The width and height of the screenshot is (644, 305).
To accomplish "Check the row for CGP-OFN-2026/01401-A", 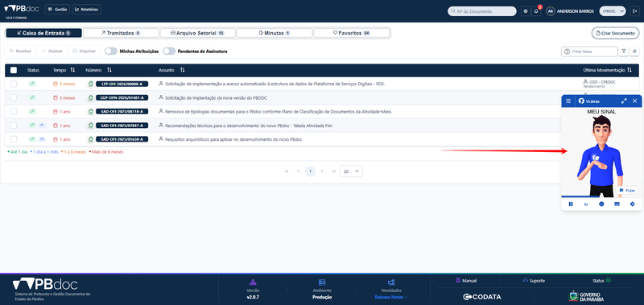I will pyautogui.click(x=14, y=97).
